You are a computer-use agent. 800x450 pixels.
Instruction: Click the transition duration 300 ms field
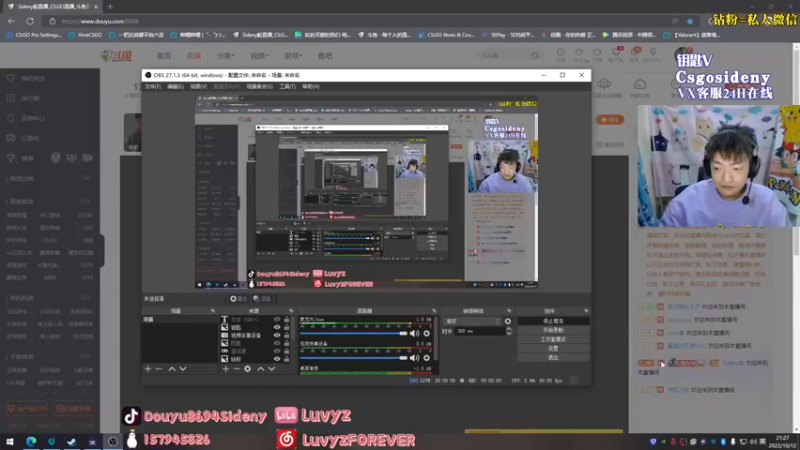(x=480, y=331)
